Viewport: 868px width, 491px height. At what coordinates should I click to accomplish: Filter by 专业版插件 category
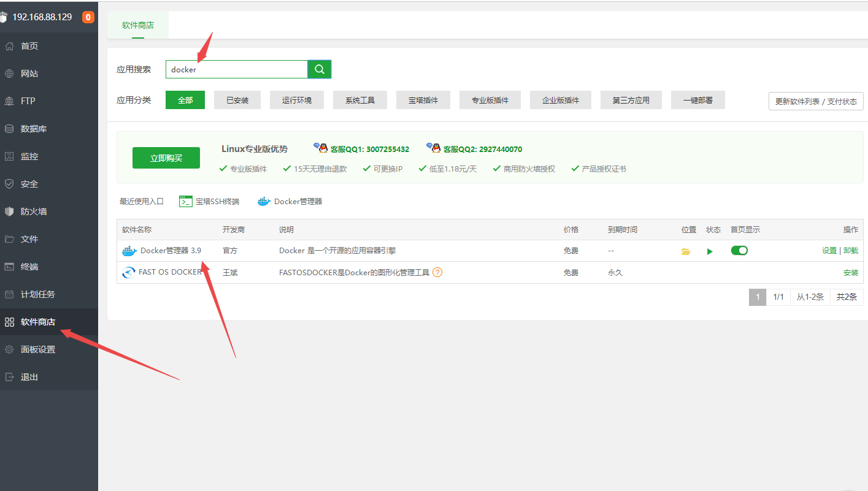(x=490, y=100)
